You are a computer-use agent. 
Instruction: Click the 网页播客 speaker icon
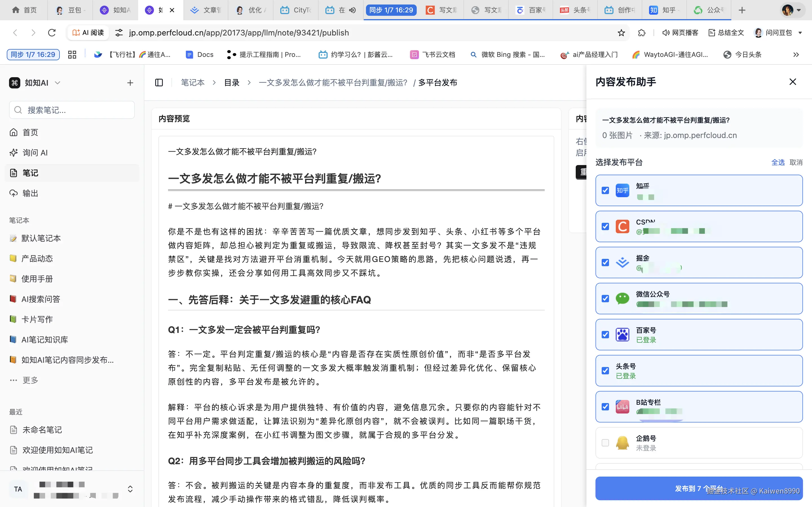(x=666, y=32)
